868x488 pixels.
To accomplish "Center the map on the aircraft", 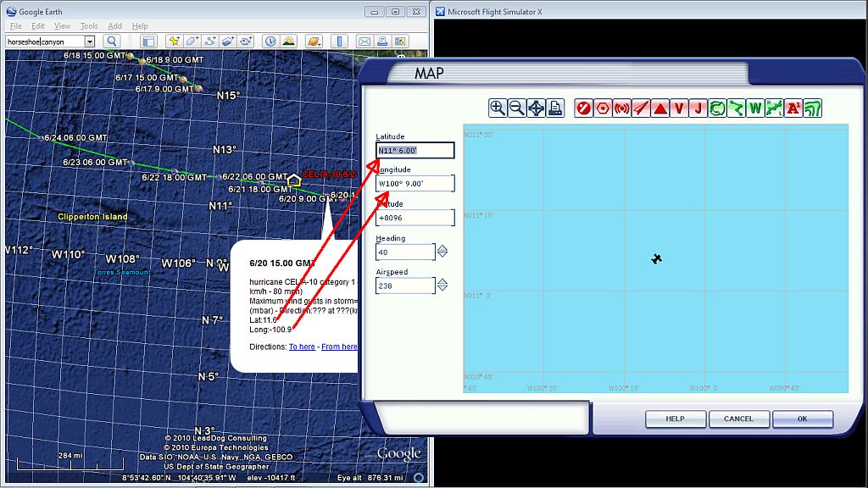I will (x=536, y=108).
